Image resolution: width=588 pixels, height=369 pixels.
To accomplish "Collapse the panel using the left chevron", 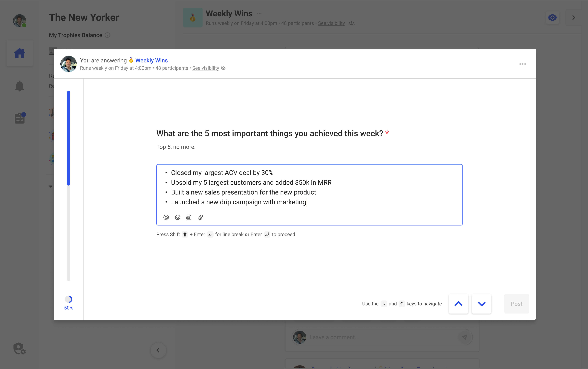I will pyautogui.click(x=158, y=350).
